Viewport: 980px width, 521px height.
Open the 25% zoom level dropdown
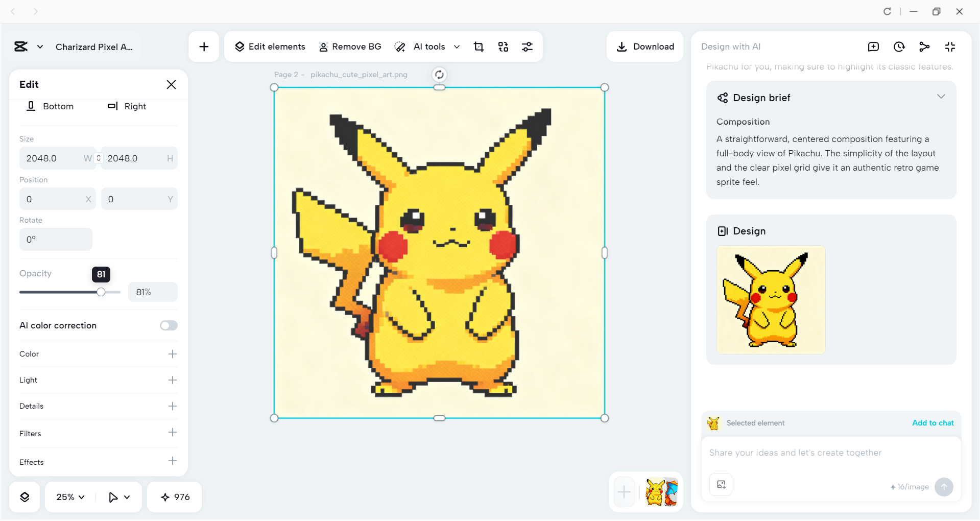[69, 496]
